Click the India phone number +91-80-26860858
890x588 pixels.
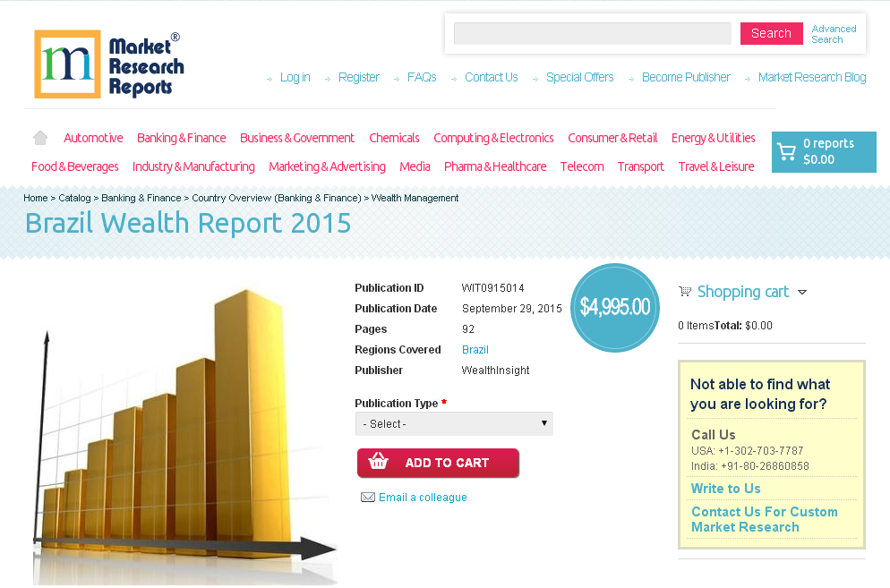tap(765, 466)
